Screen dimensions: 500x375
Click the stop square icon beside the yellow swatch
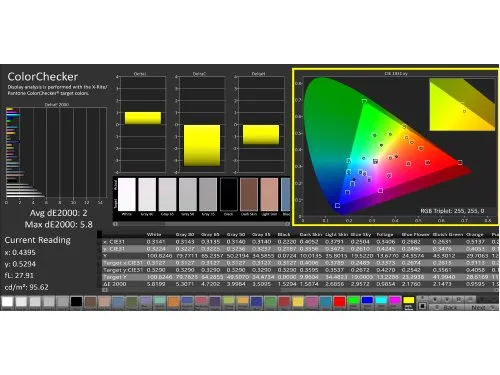point(422,306)
